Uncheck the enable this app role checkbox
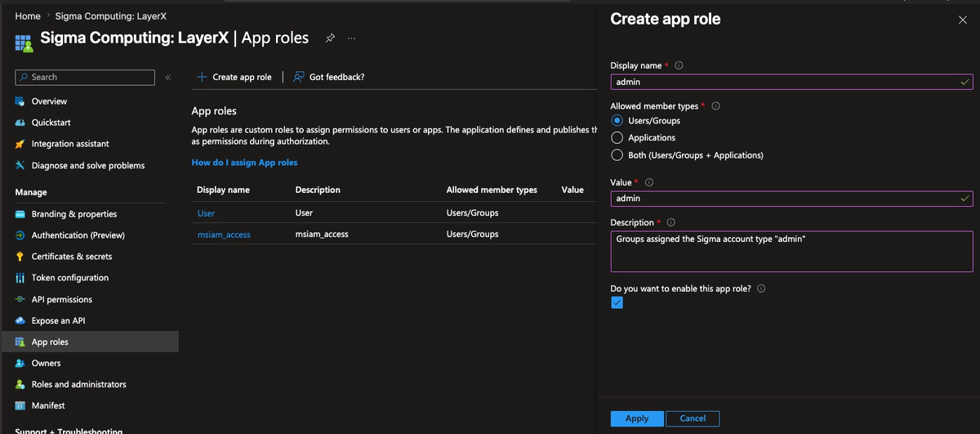 tap(617, 302)
